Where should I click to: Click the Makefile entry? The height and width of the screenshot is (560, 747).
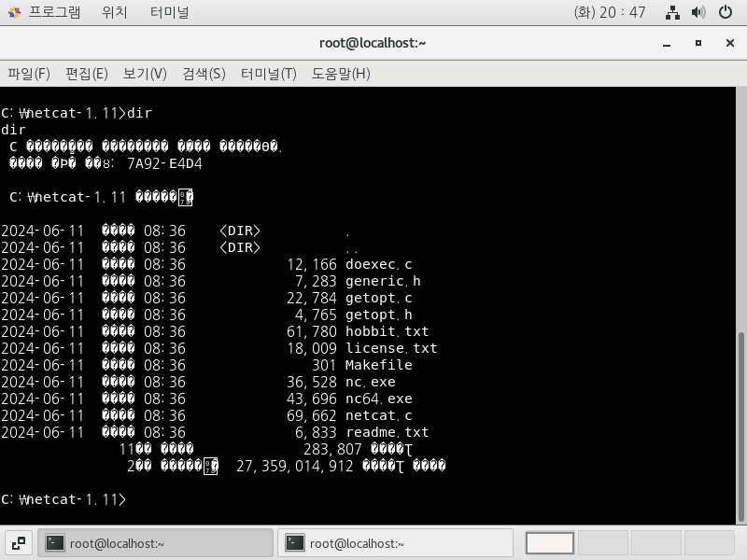379,365
